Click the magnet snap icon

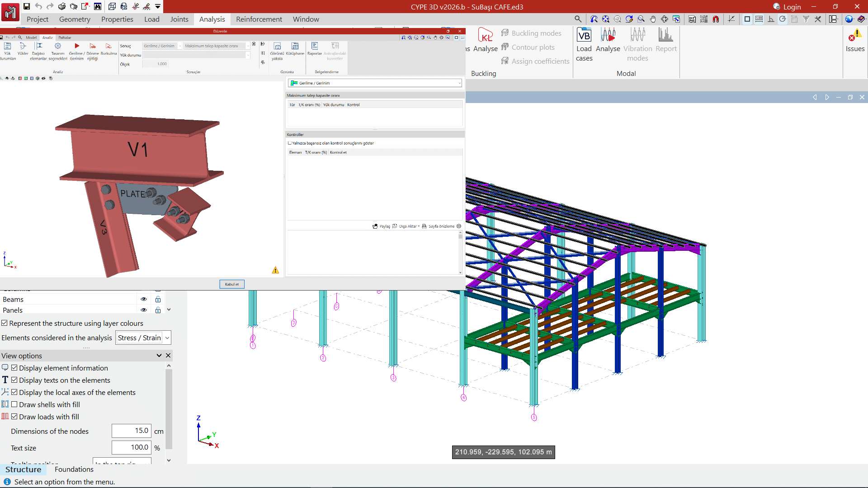click(x=716, y=19)
